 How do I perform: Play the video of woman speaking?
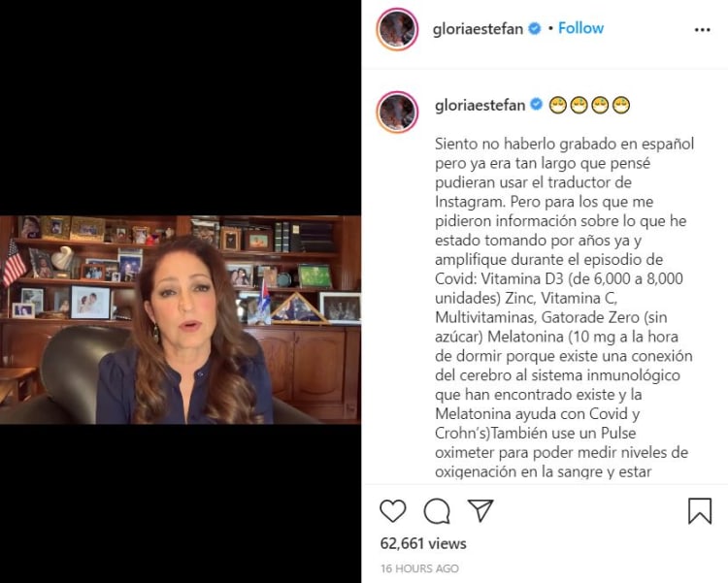[x=181, y=320]
